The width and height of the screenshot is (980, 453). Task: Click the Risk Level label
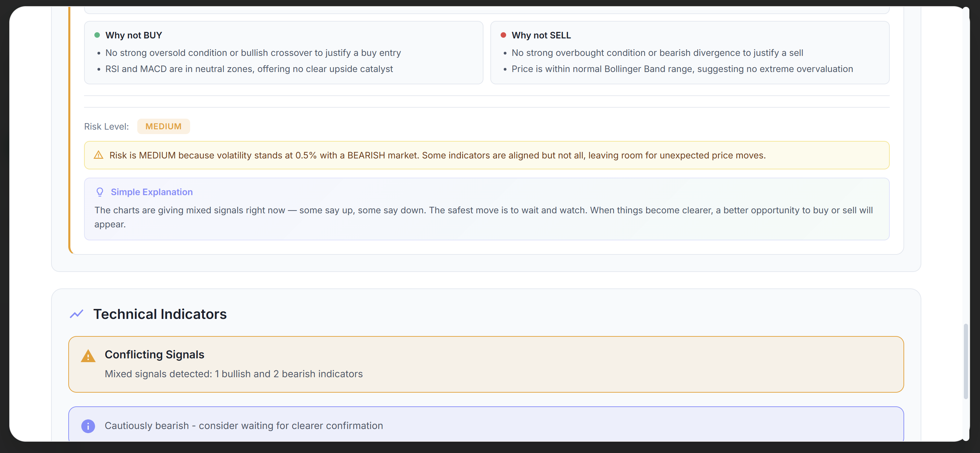coord(106,126)
